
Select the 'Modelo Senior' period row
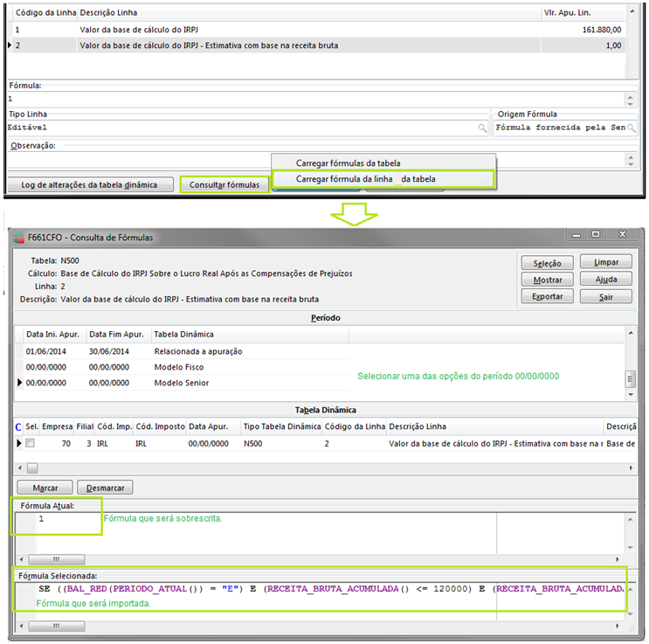tap(182, 383)
